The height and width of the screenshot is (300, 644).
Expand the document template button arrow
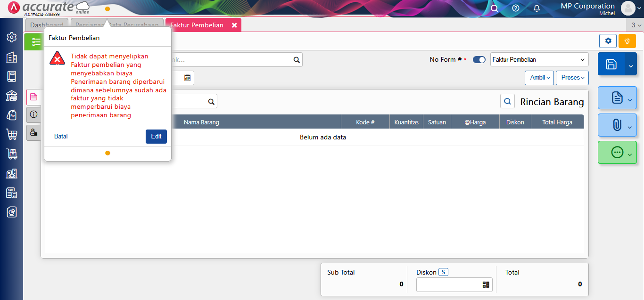pos(630,99)
